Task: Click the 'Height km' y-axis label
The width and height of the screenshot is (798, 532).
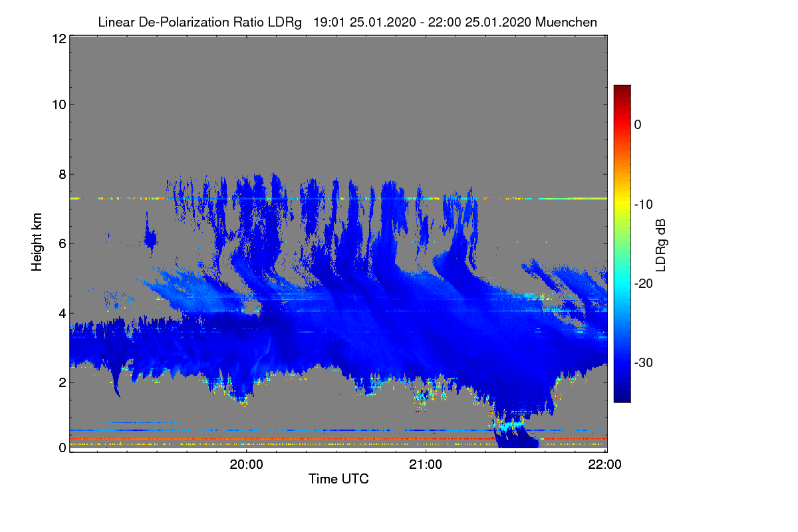Action: (x=36, y=242)
